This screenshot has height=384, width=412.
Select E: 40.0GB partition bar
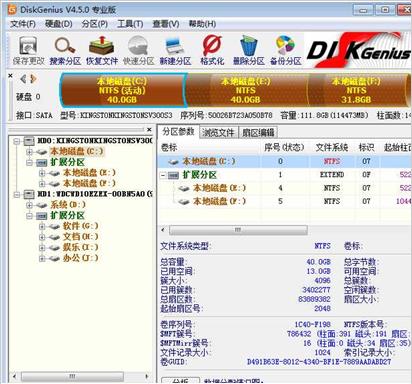point(246,90)
